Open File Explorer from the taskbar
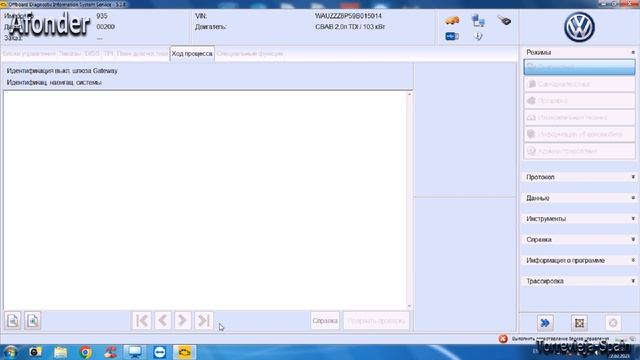Viewport: 640px width, 360px height. click(x=60, y=352)
